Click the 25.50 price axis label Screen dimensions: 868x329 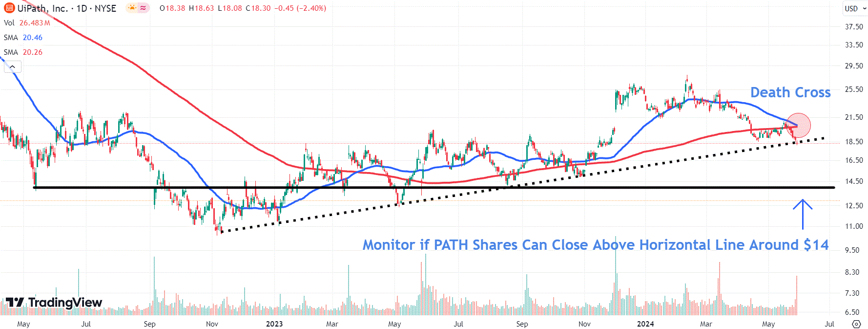coord(854,89)
